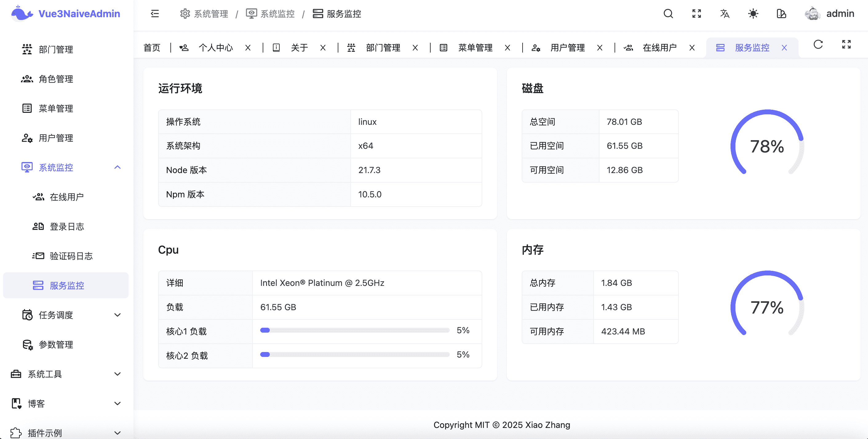Expand the 任务调度 menu group
This screenshot has height=439, width=868.
pos(117,315)
